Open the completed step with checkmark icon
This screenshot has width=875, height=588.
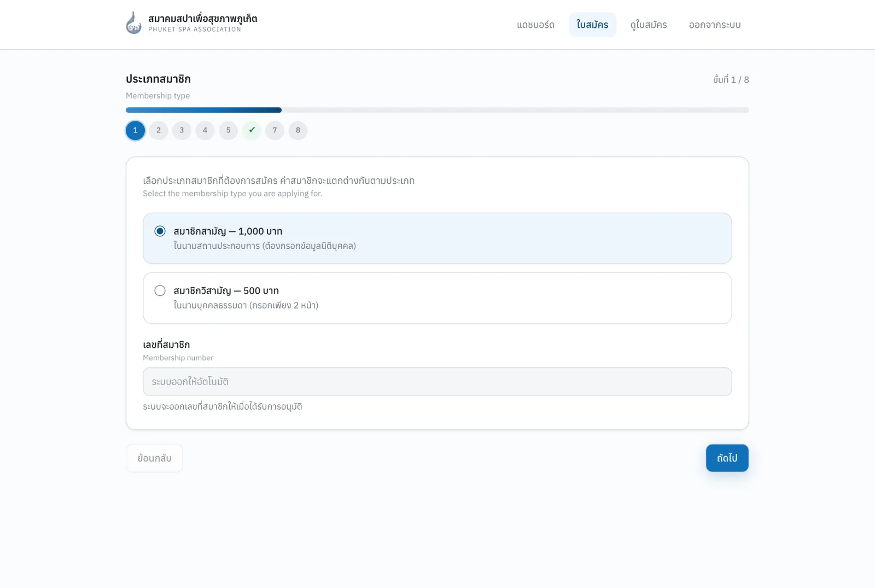[x=252, y=130]
